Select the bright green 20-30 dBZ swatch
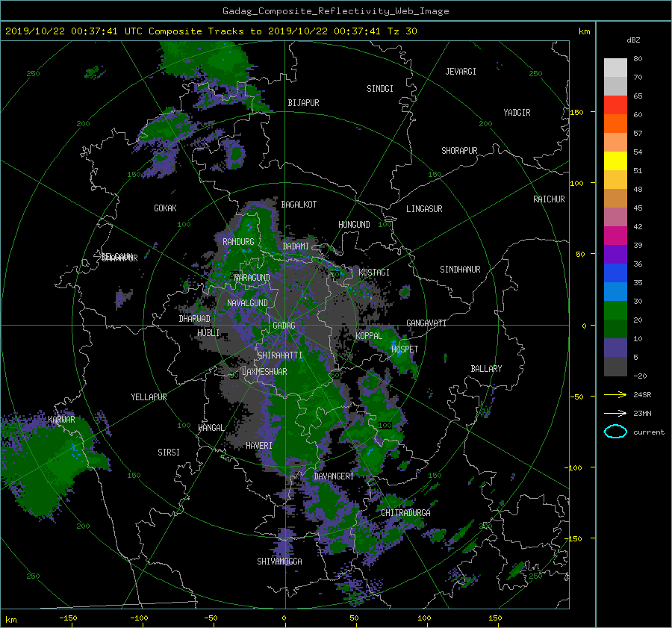672x628 pixels. point(615,310)
